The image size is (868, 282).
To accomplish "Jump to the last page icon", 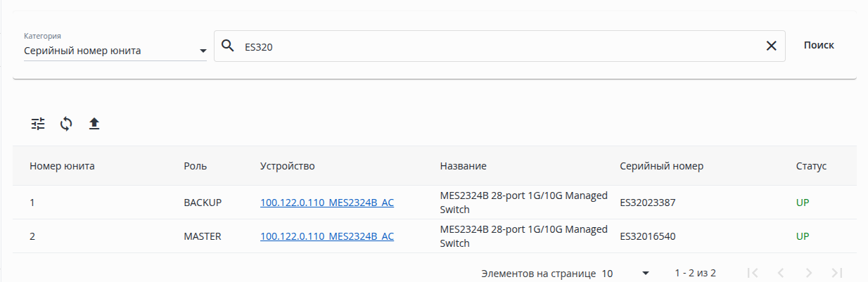I will coord(836,273).
